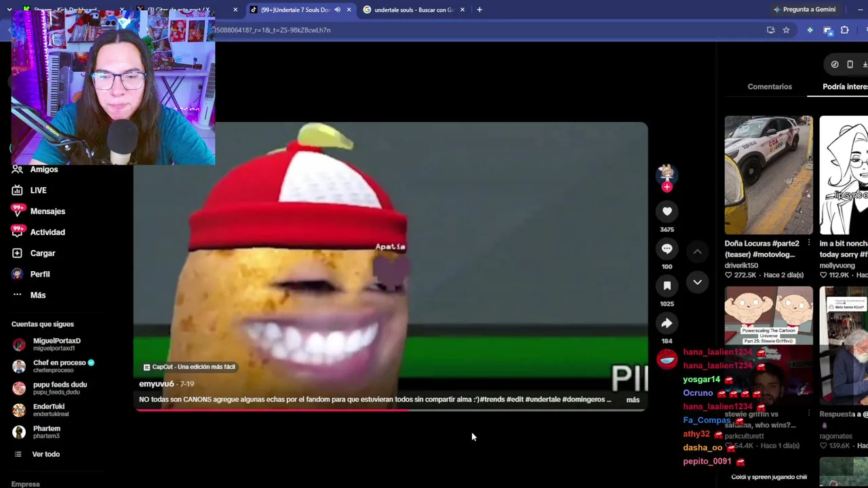Open the Mensajes menu item
Screen dimensions: 868x488
click(x=47, y=211)
